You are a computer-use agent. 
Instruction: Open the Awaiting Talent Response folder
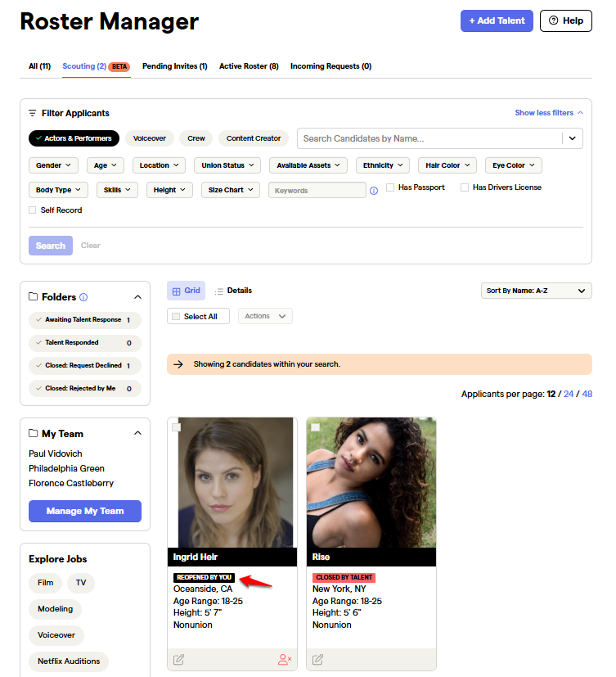click(x=85, y=320)
